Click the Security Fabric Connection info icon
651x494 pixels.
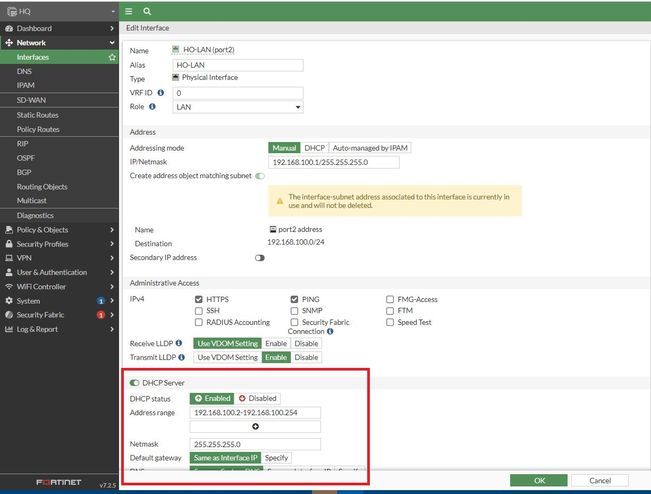pos(330,331)
